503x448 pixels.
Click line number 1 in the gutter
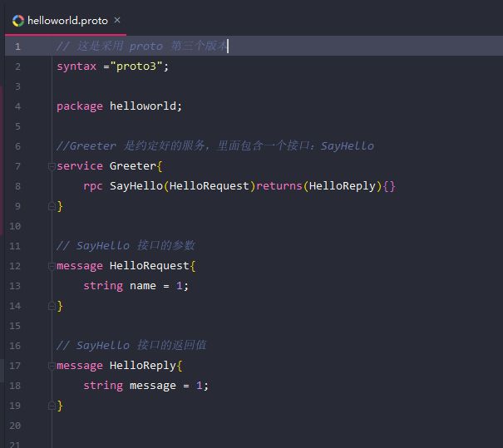click(17, 47)
